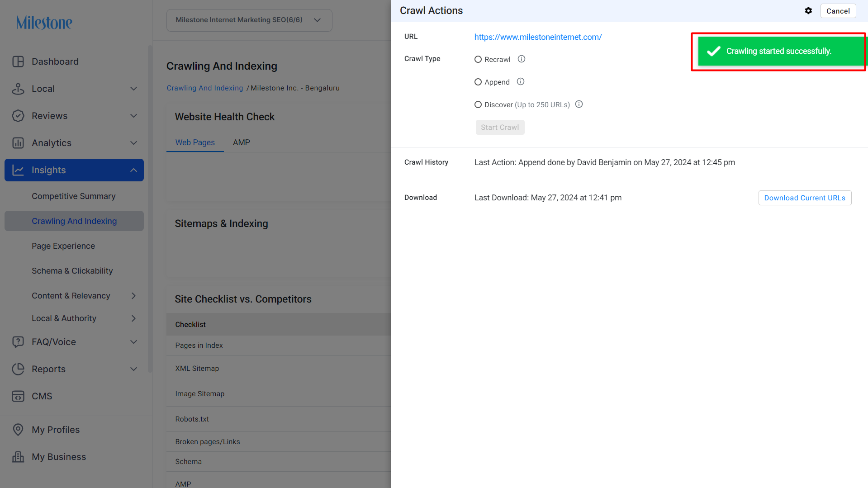Click the Start Crawl button
This screenshot has height=488, width=868.
coord(500,128)
